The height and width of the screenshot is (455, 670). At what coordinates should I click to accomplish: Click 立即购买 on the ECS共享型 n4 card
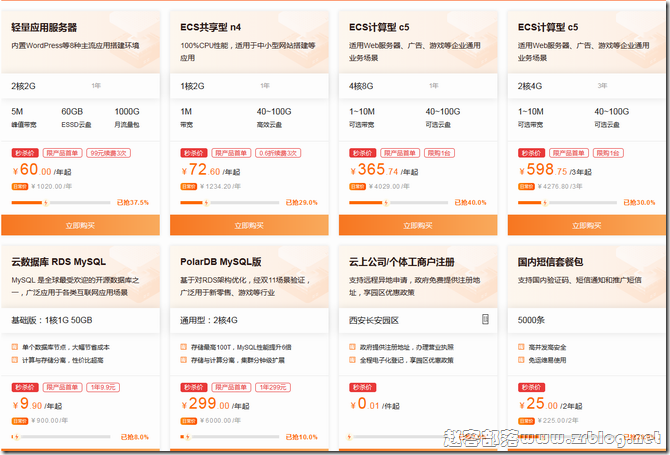tap(249, 225)
